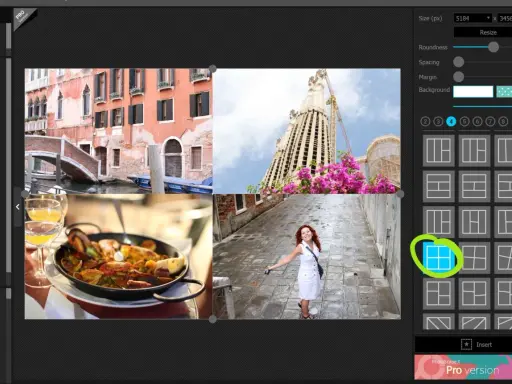Screen dimensions: 512x384
Task: Switch to 6-photo layouts
Action: tap(477, 121)
